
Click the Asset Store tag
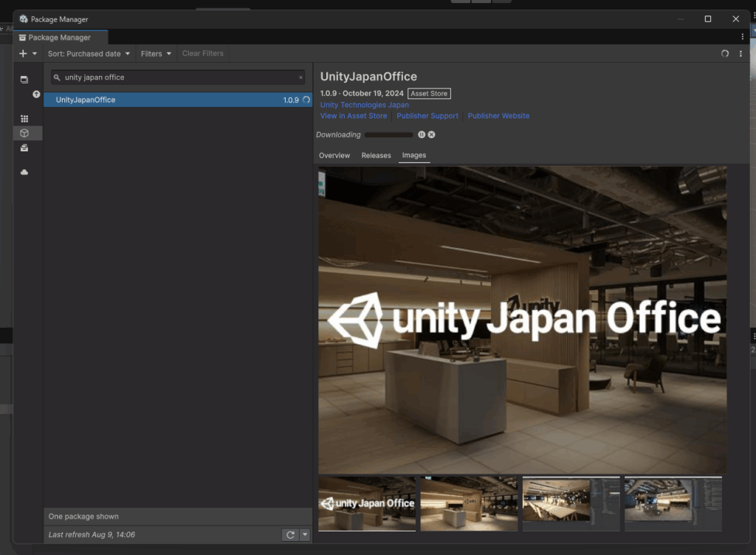coord(429,94)
